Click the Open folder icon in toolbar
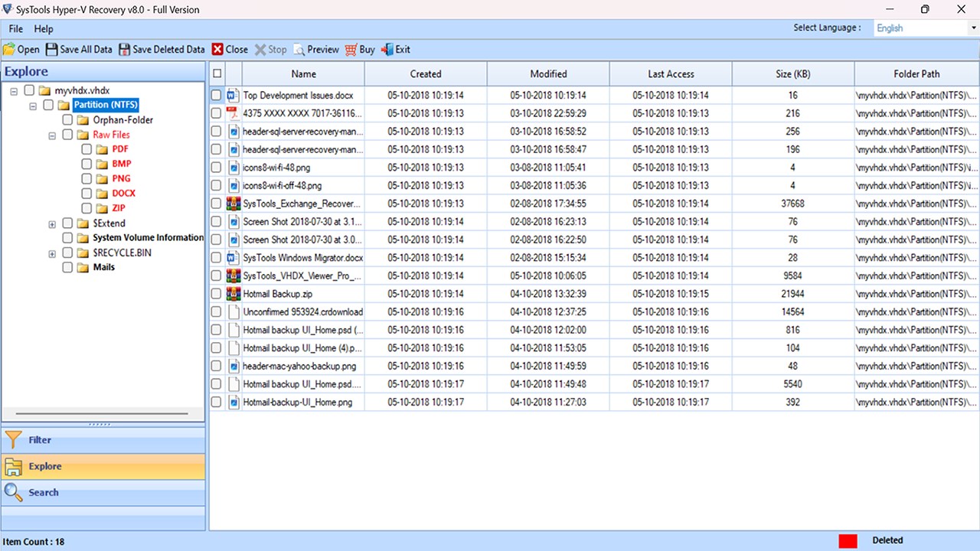Viewport: 980px width, 551px height. (x=8, y=49)
